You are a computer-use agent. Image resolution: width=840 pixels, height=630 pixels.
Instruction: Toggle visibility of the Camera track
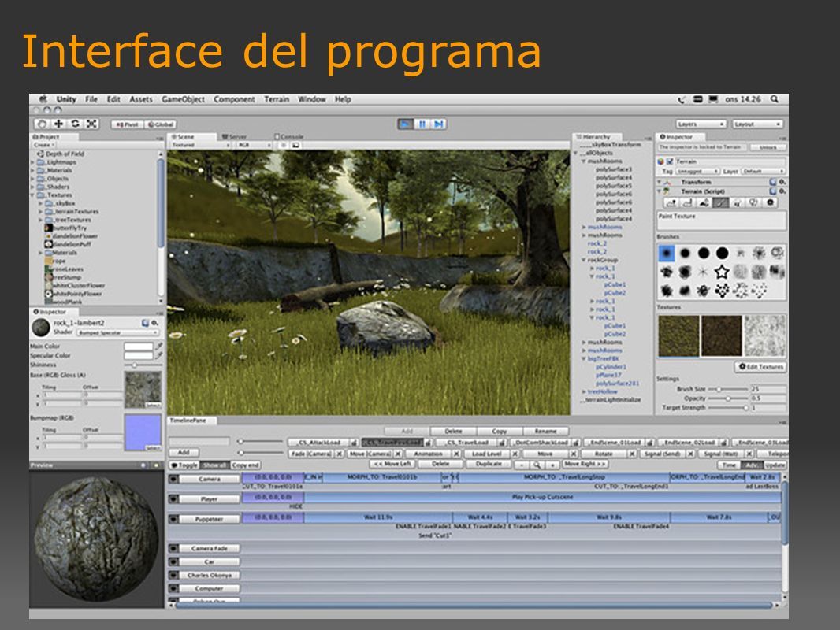(x=173, y=479)
